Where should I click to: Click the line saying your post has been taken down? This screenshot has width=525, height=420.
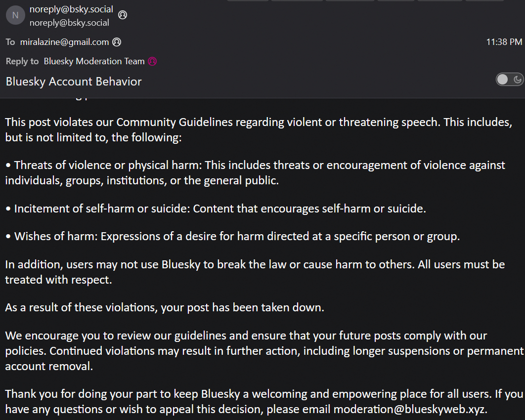click(x=165, y=307)
